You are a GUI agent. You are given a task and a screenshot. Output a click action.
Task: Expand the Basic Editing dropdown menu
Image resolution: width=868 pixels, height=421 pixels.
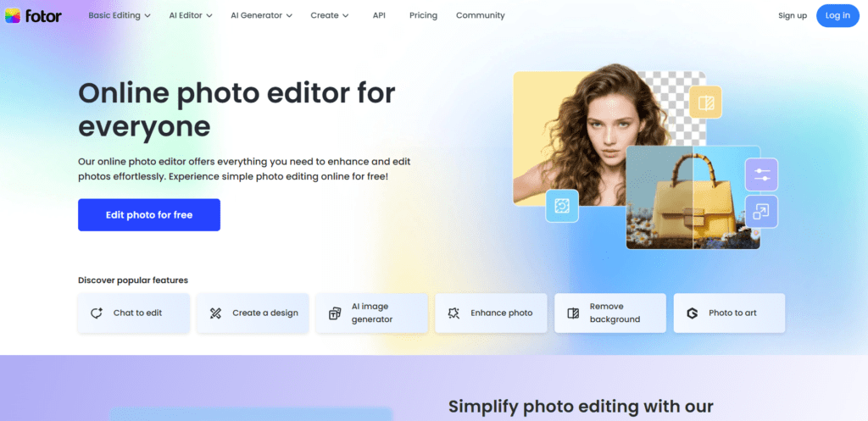click(x=119, y=15)
